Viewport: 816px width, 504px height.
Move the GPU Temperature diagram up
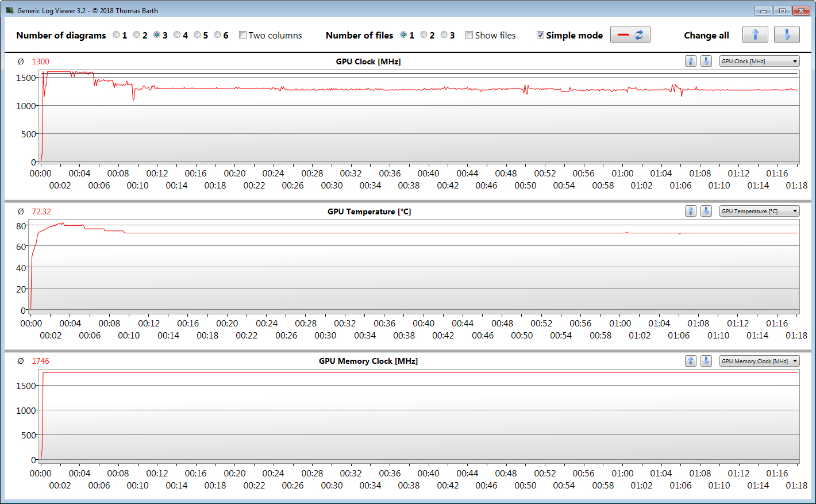tap(691, 211)
